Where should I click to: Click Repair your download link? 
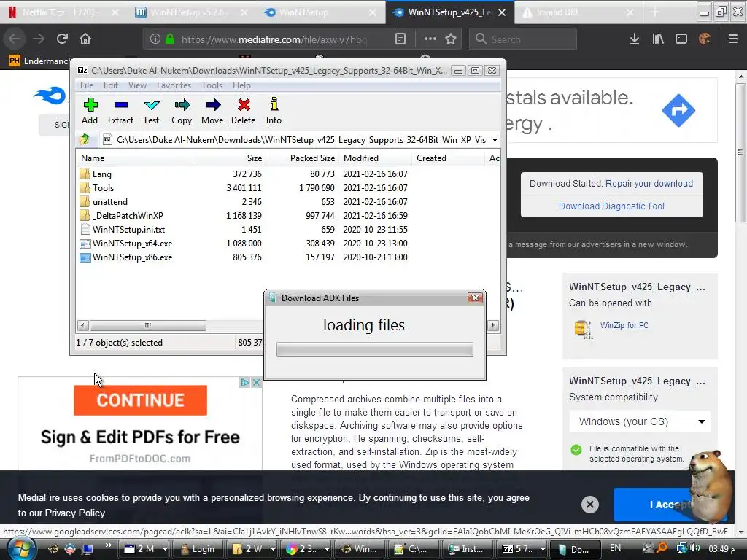coord(649,183)
